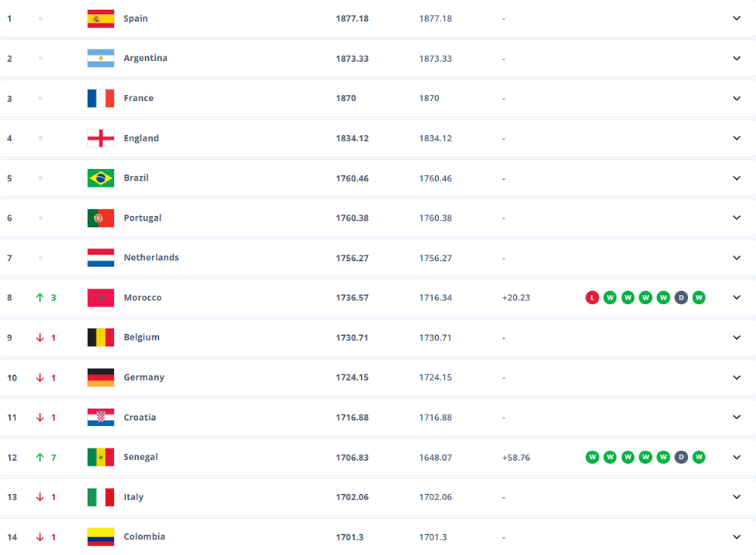The height and width of the screenshot is (555, 756).
Task: Expand the Spain ranking row
Action: (x=737, y=19)
